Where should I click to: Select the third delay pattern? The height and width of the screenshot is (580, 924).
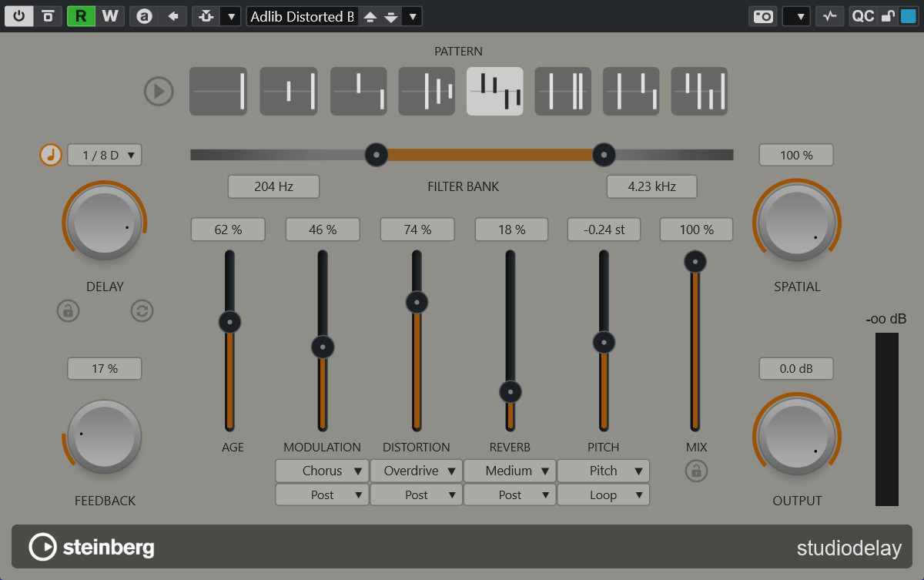coord(359,91)
